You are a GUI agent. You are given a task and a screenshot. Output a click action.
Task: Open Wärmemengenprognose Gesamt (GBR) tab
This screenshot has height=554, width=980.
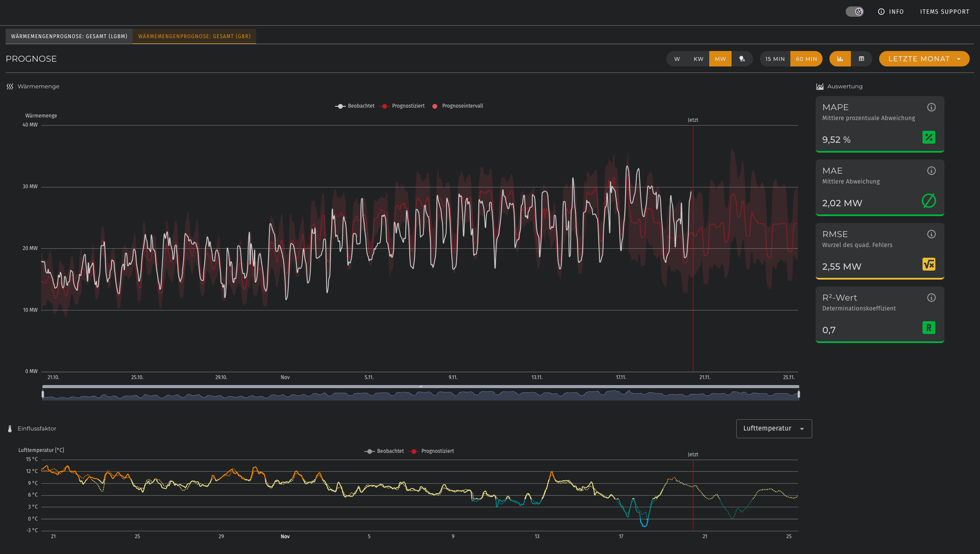(x=194, y=36)
